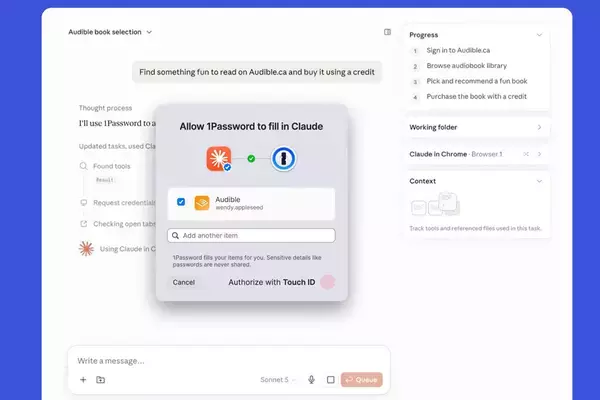Select the Found tools step
The width and height of the screenshot is (600, 400).
click(x=111, y=166)
